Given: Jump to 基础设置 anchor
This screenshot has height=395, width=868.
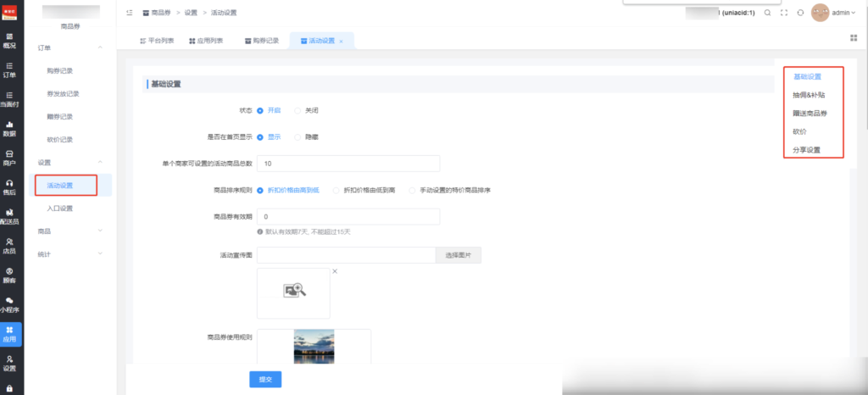Looking at the screenshot, I should pyautogui.click(x=808, y=77).
